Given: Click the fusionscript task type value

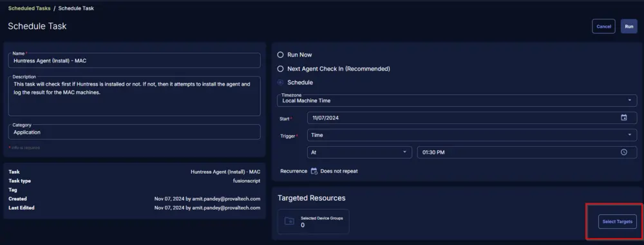Looking at the screenshot, I should coord(247,181).
